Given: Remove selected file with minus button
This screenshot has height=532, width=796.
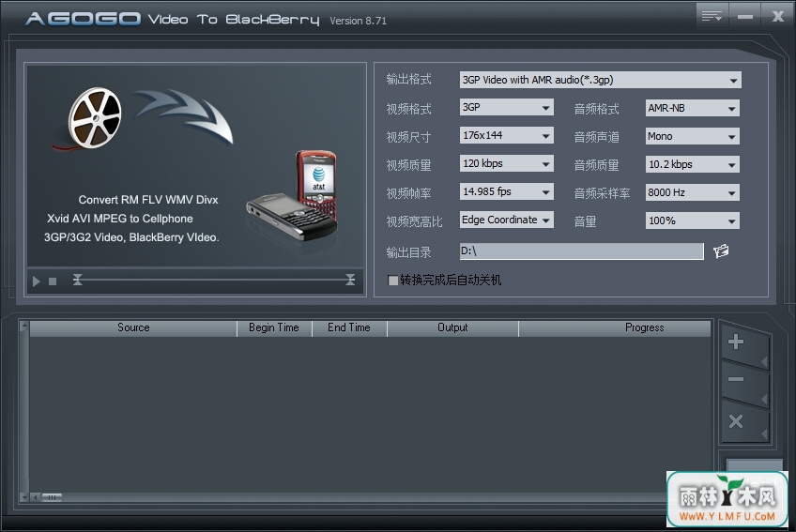Looking at the screenshot, I should tap(736, 379).
